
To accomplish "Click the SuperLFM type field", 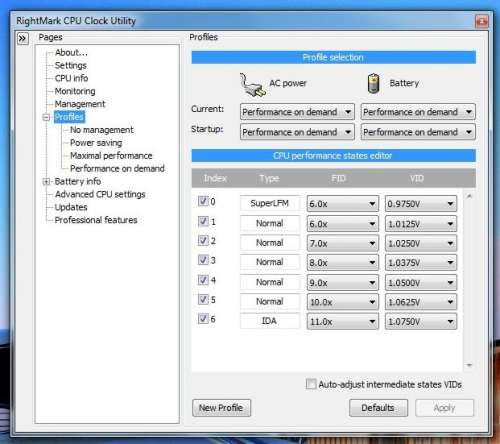I will click(x=270, y=203).
